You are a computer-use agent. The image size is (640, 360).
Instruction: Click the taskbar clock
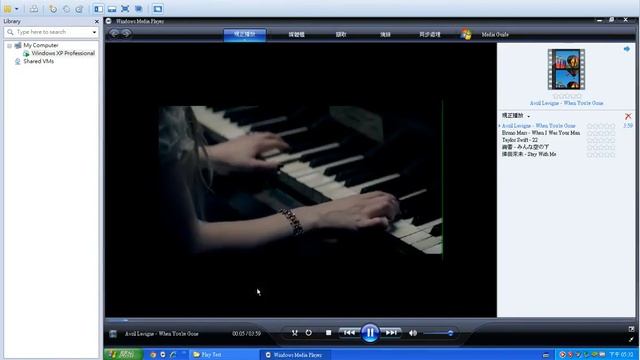pos(621,355)
